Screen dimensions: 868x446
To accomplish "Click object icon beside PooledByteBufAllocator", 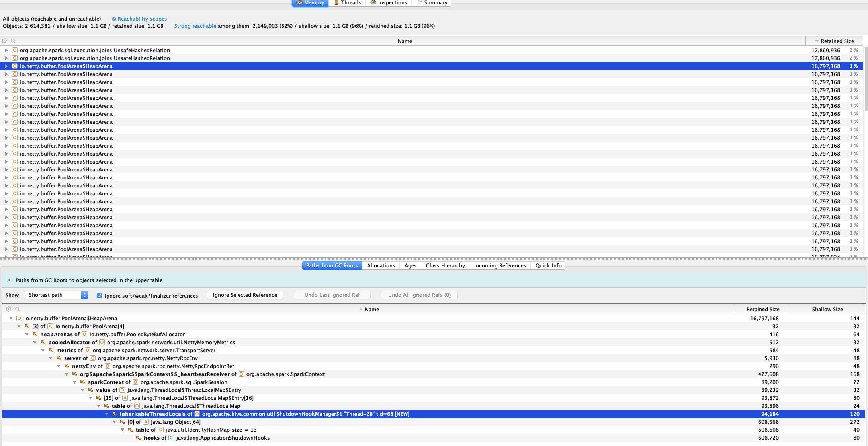I will [x=84, y=334].
